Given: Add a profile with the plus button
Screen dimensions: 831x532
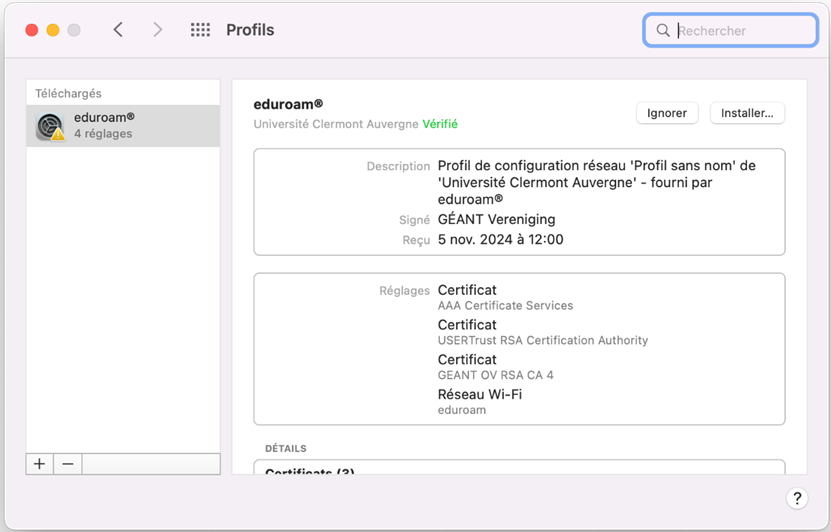Looking at the screenshot, I should (40, 464).
